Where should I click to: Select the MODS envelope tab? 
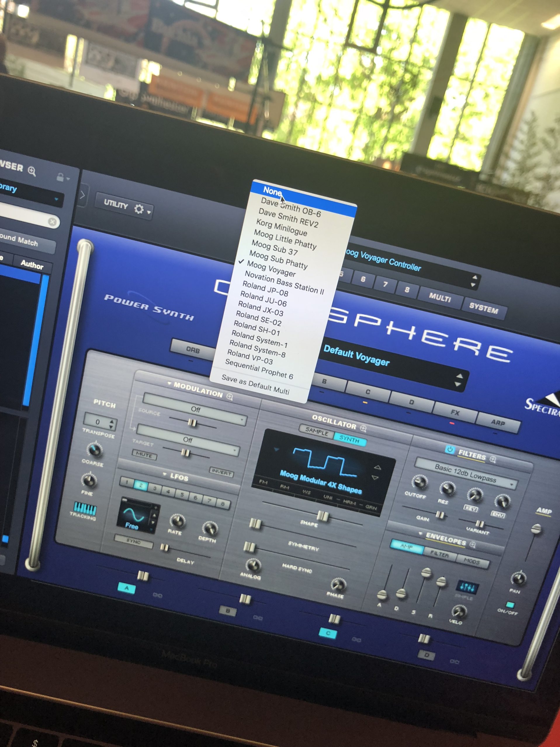click(x=472, y=561)
